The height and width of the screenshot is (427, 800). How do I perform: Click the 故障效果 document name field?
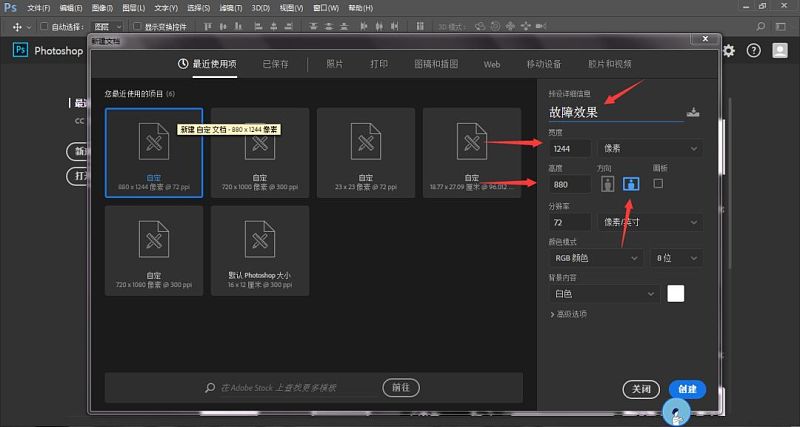click(x=616, y=113)
